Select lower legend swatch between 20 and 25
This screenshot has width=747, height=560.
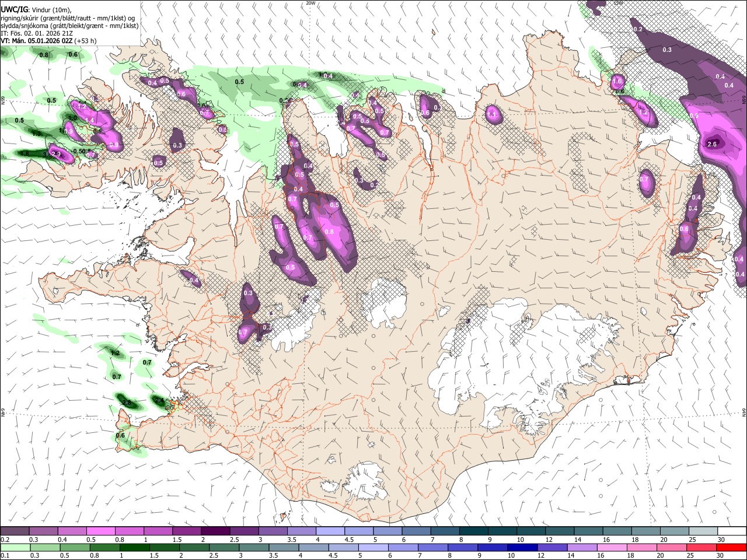pos(672,548)
